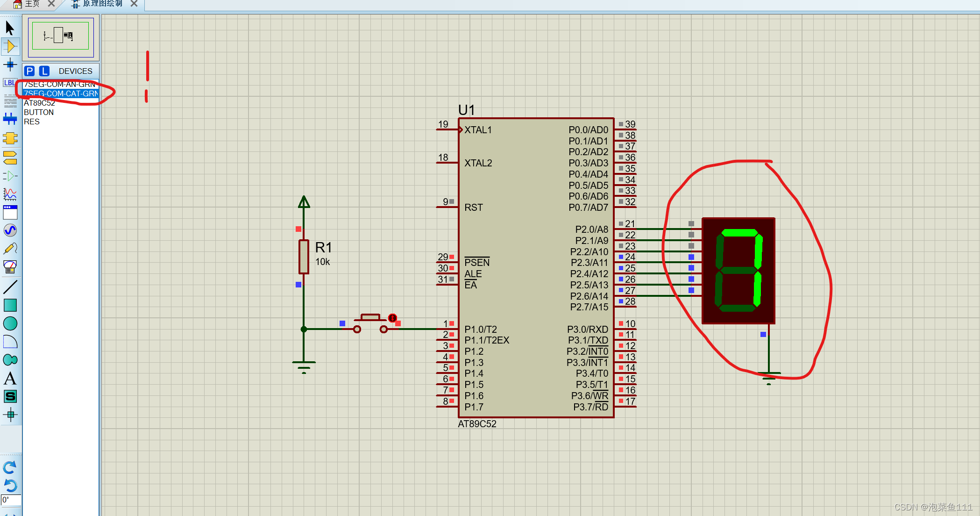The width and height of the screenshot is (980, 516).
Task: Select the Selection Mode arrow tool
Action: tap(10, 28)
